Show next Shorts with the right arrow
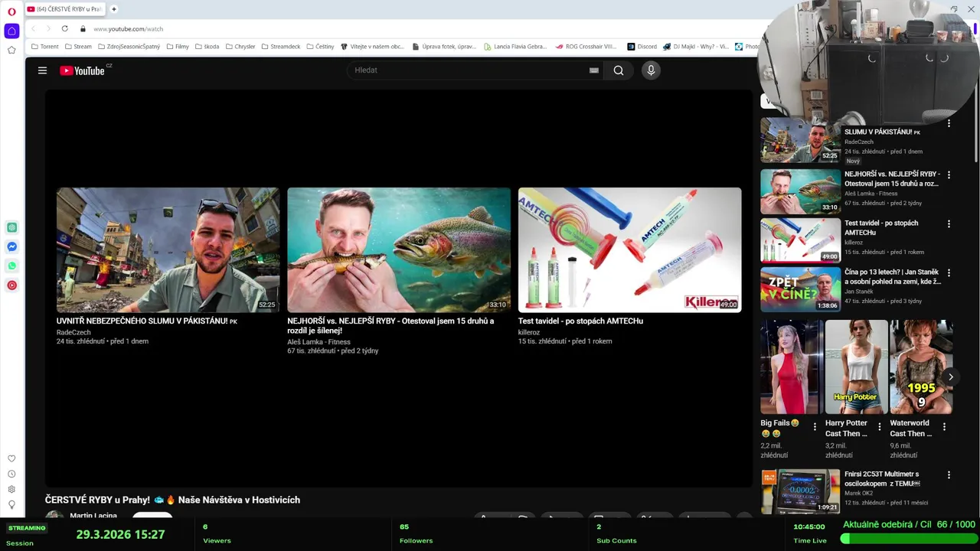This screenshot has height=551, width=980. (x=950, y=377)
